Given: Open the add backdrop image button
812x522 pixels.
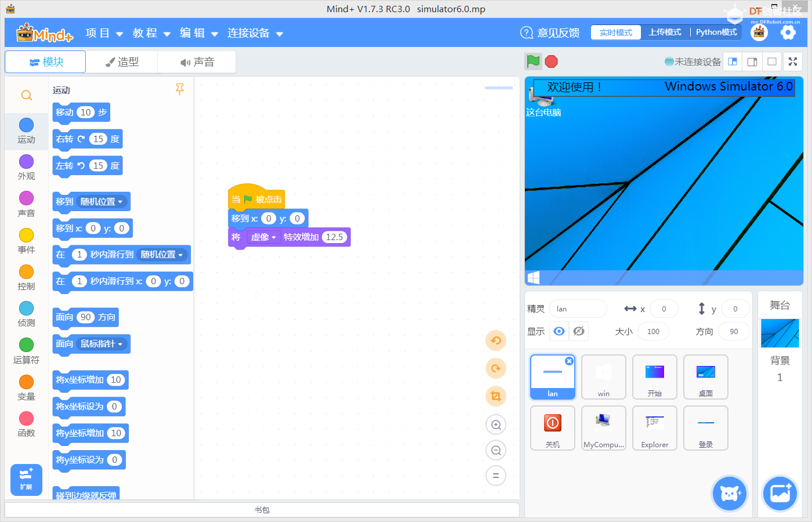Looking at the screenshot, I should click(780, 494).
